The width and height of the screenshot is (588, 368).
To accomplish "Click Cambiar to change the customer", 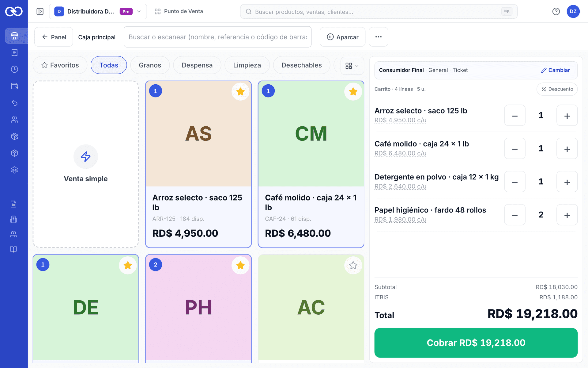I will click(x=556, y=70).
